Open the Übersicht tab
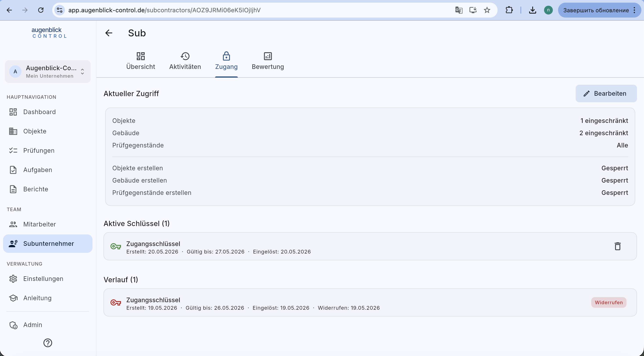 (141, 61)
